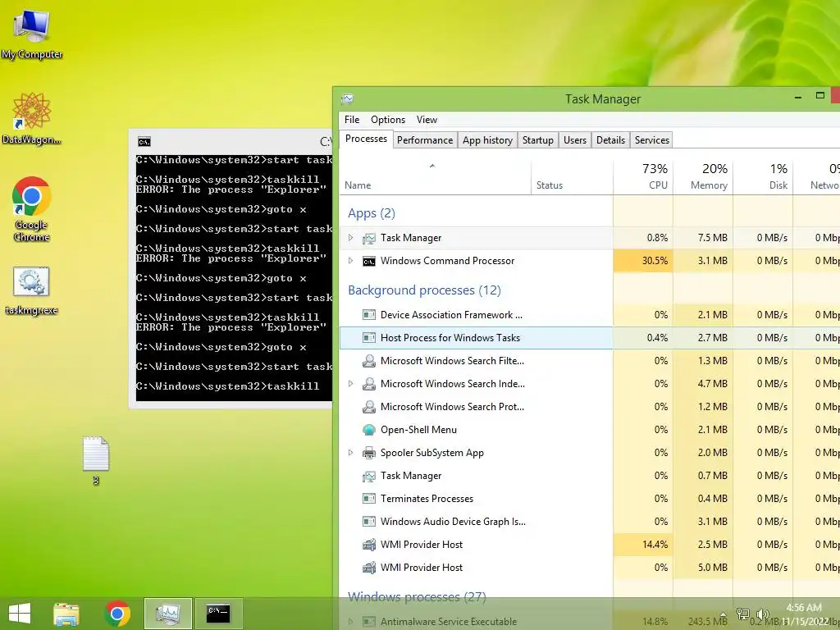Select the Host Process for Windows Tasks row
The width and height of the screenshot is (840, 630).
tap(590, 338)
